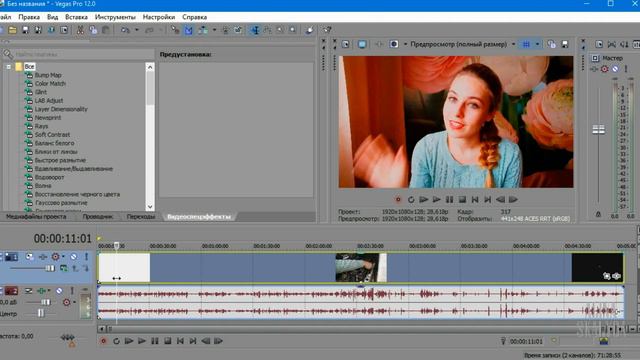
Task: Click the search magnifier in effects panel
Action: [8, 54]
